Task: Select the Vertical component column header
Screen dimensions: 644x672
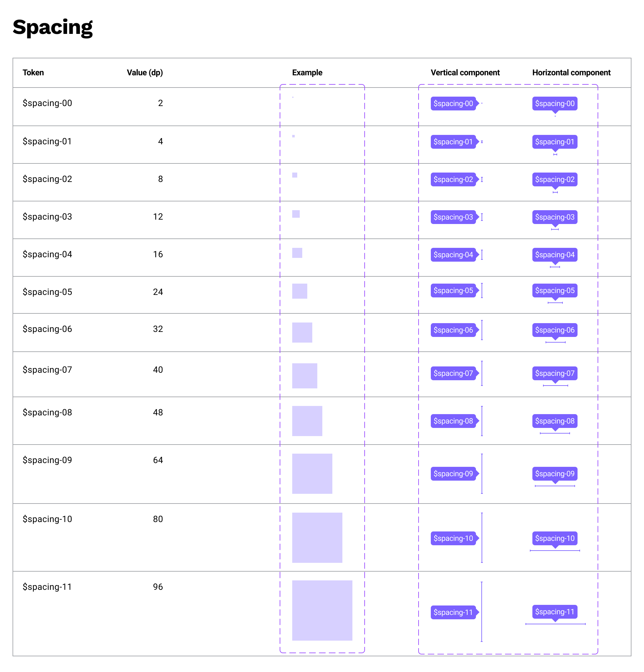Action: point(465,73)
